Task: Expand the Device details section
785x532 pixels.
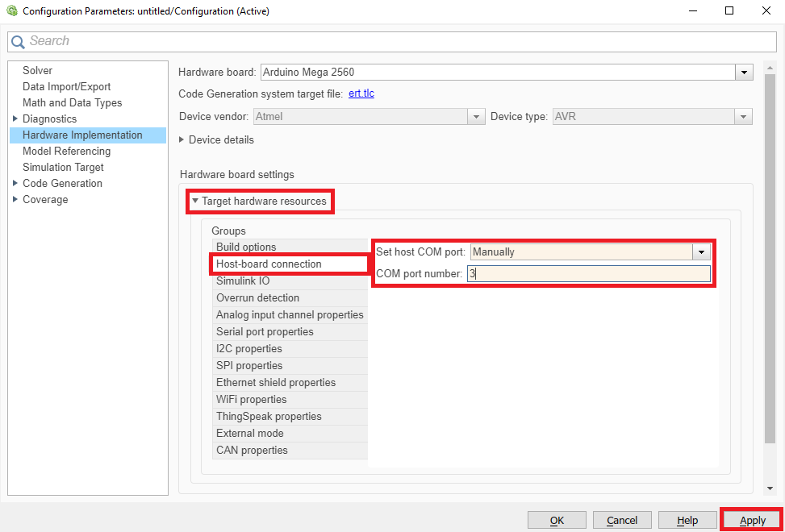Action: [182, 140]
